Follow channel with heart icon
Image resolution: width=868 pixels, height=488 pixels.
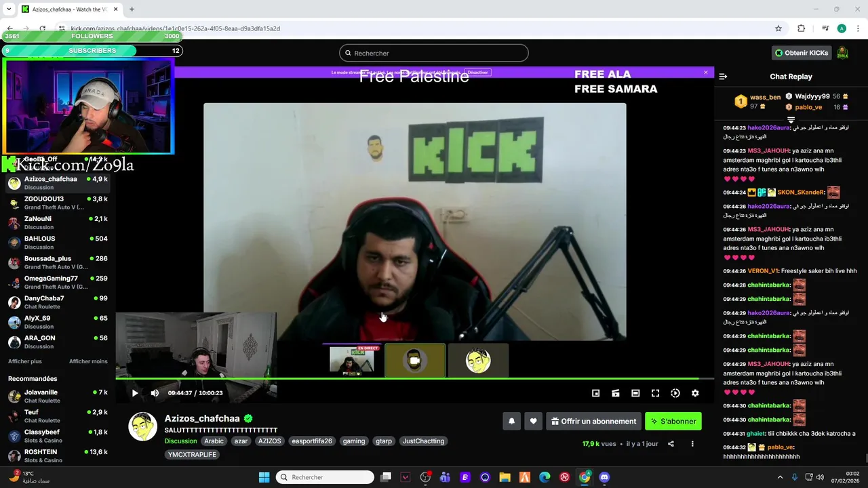tap(533, 421)
